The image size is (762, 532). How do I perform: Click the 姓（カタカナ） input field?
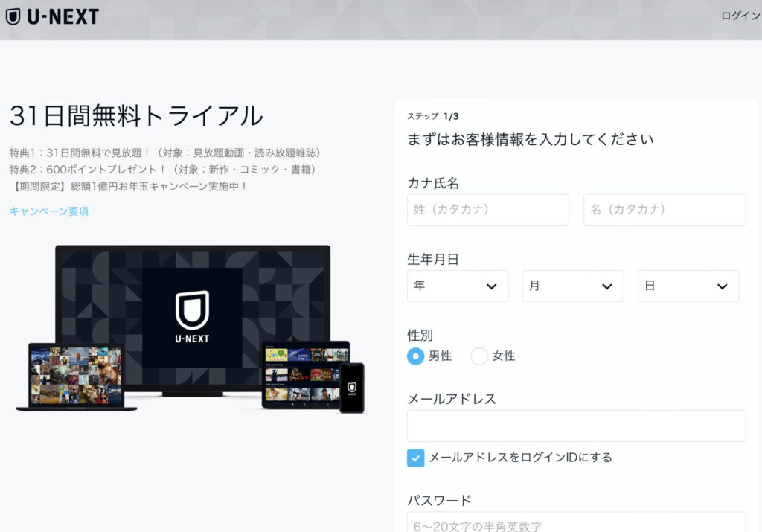[488, 210]
